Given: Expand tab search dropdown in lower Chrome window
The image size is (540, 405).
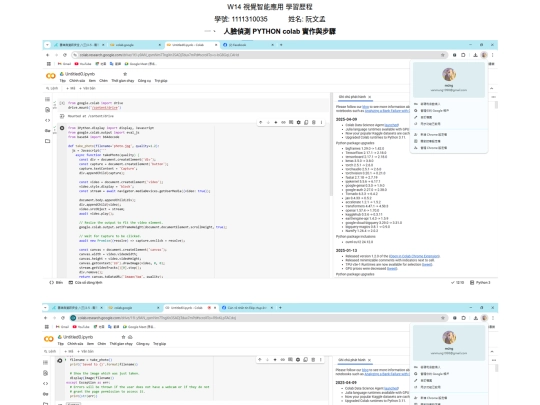Looking at the screenshot, I should pyautogui.click(x=46, y=308).
